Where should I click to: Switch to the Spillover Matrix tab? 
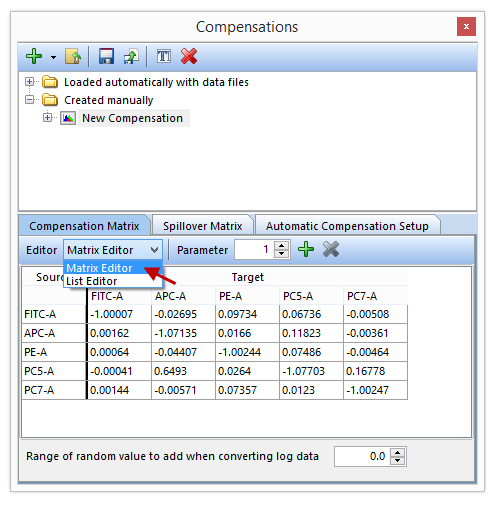coord(202,226)
